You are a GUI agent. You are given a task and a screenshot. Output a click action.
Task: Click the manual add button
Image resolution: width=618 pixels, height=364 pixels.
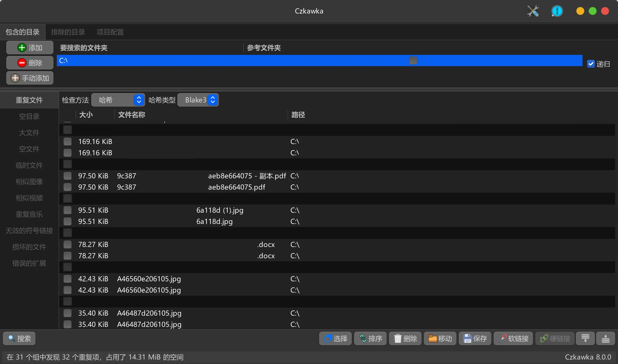click(30, 78)
